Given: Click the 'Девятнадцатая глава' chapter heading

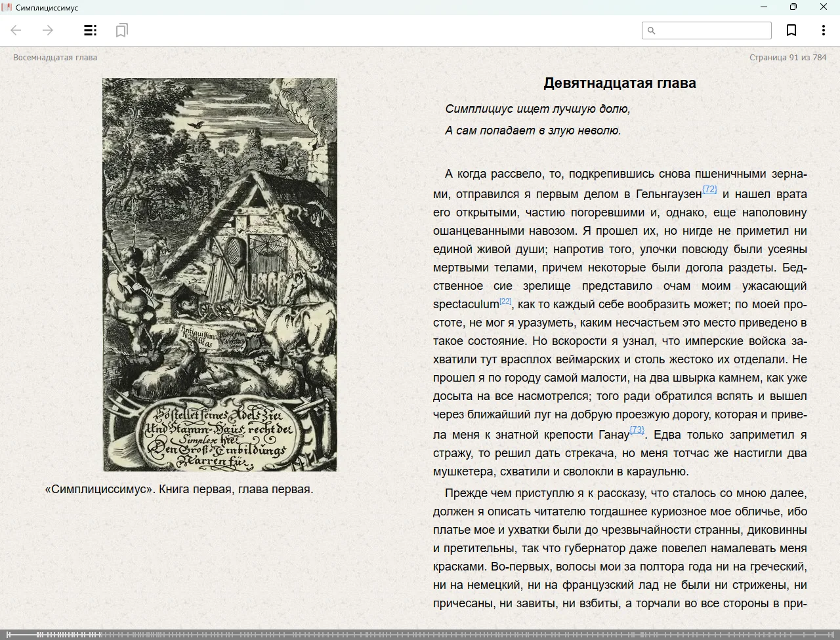Looking at the screenshot, I should coord(619,83).
